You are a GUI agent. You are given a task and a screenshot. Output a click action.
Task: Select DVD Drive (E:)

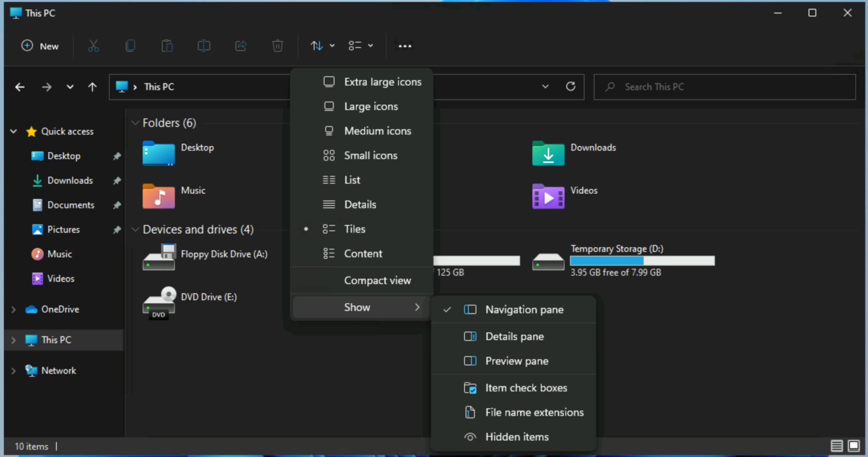pos(190,302)
